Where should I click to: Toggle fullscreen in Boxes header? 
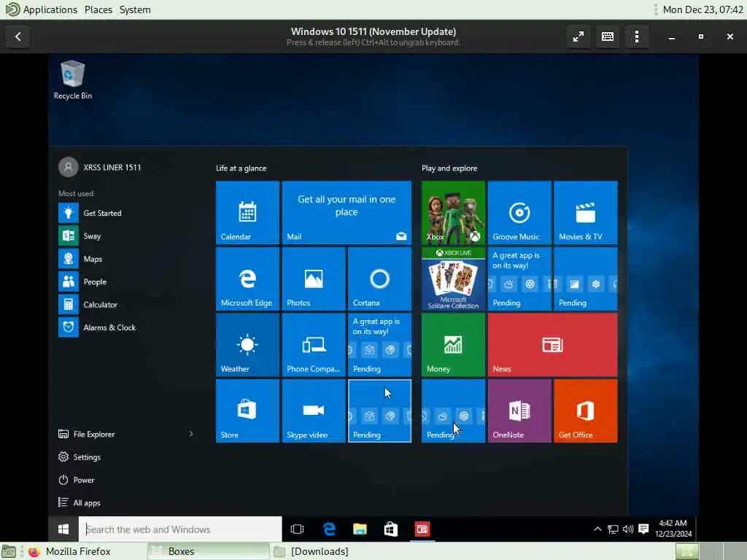[x=578, y=36]
